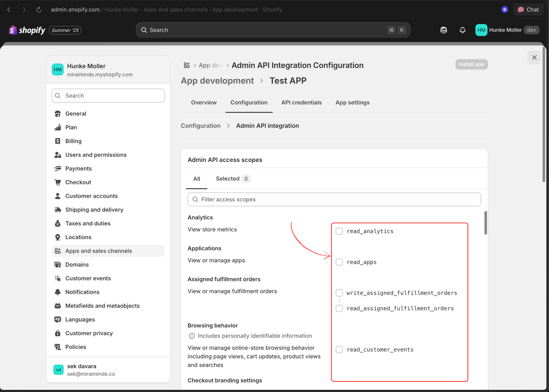Select the Locations pin icon
549x392 pixels.
point(58,237)
